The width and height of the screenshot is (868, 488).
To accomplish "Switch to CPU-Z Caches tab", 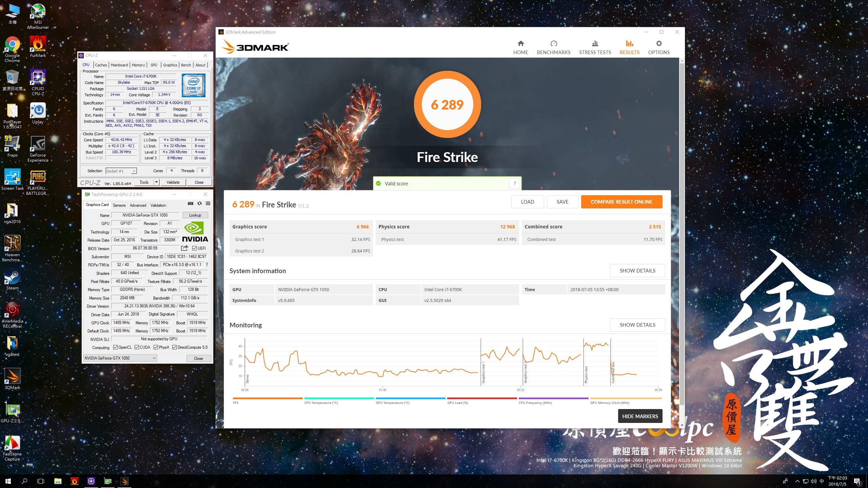I will click(x=101, y=65).
